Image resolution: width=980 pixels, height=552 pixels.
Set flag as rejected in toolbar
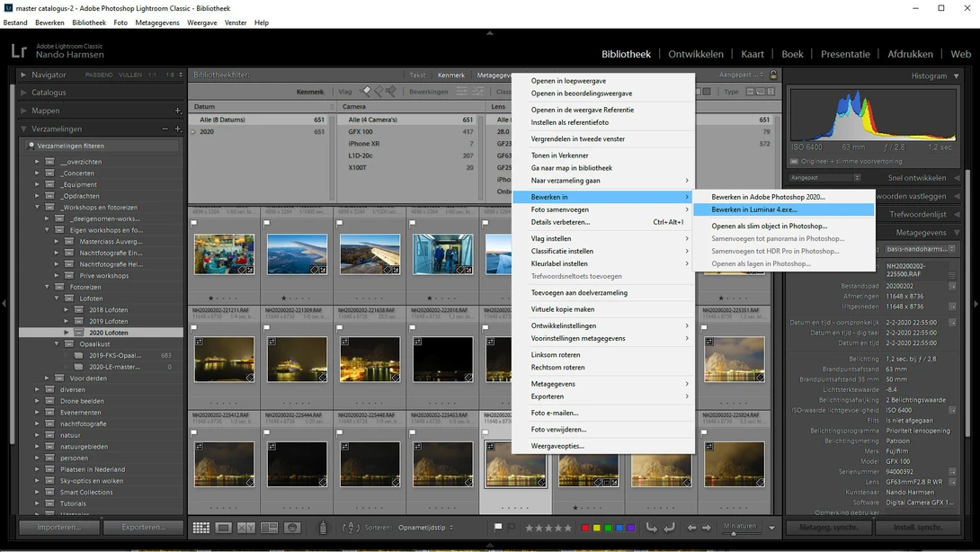[512, 527]
